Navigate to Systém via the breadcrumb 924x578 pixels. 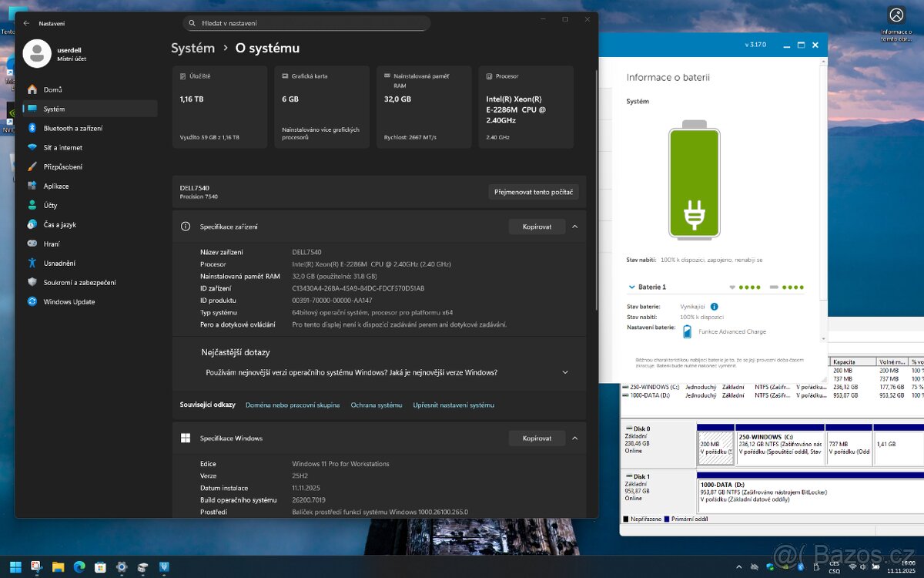[192, 48]
